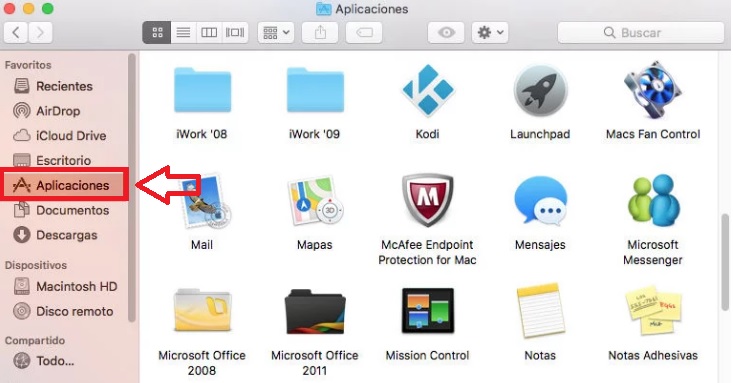Click the sidebar vertical scrollbar
733x383 pixels.
click(x=132, y=187)
